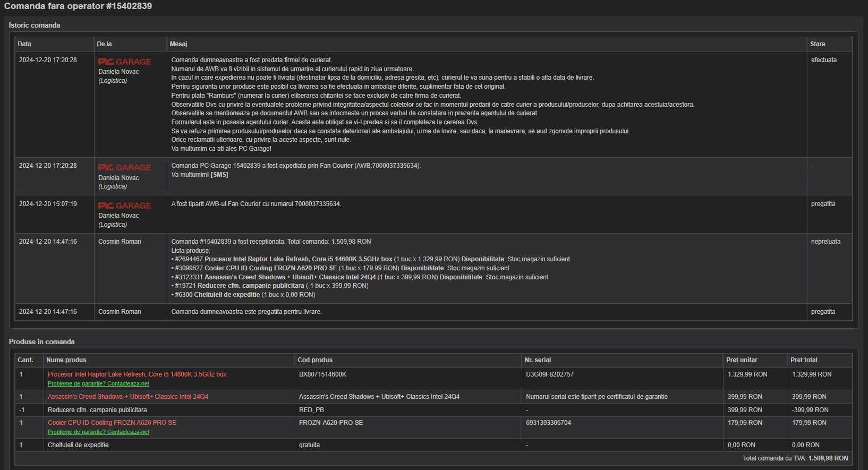The image size is (868, 470).
Task: Click the Reducere cfm. campanie publicitara row name
Action: click(97, 410)
